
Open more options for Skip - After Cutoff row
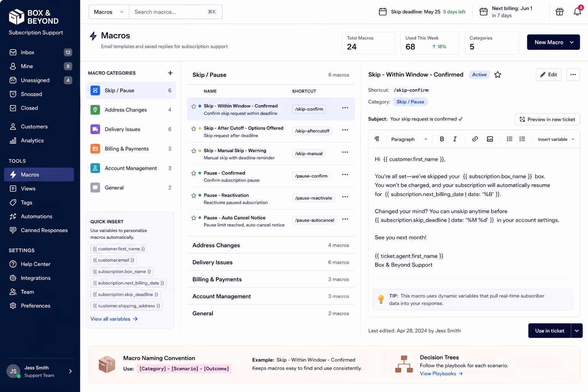point(345,130)
